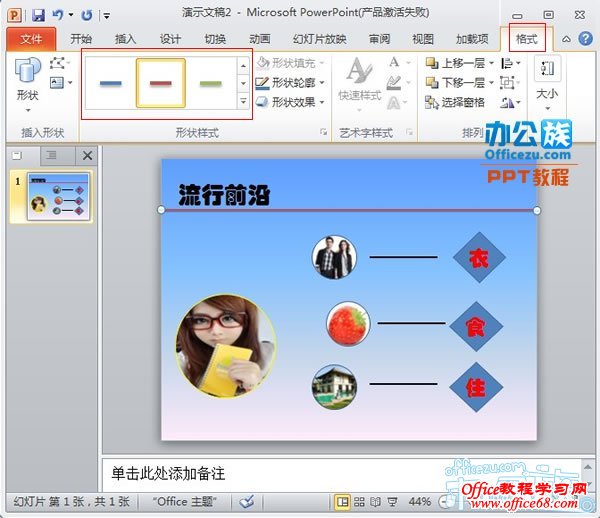This screenshot has height=518, width=600.
Task: Switch to the 幻灯片放映 tab
Action: pyautogui.click(x=320, y=39)
